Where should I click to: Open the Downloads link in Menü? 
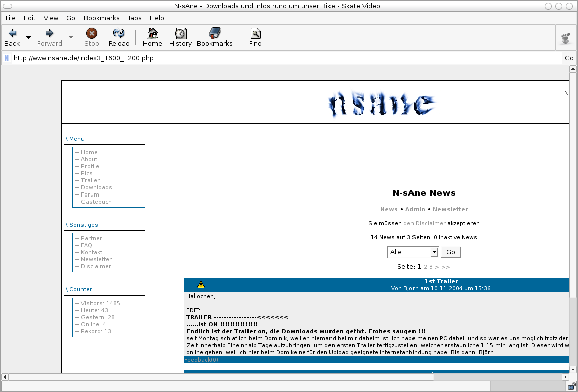point(96,187)
